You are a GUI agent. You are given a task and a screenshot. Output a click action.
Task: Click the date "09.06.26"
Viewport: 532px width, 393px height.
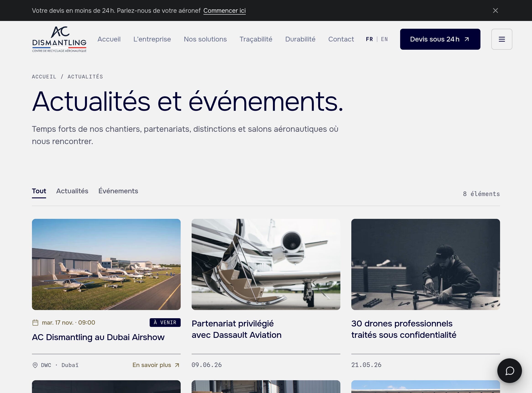click(207, 365)
